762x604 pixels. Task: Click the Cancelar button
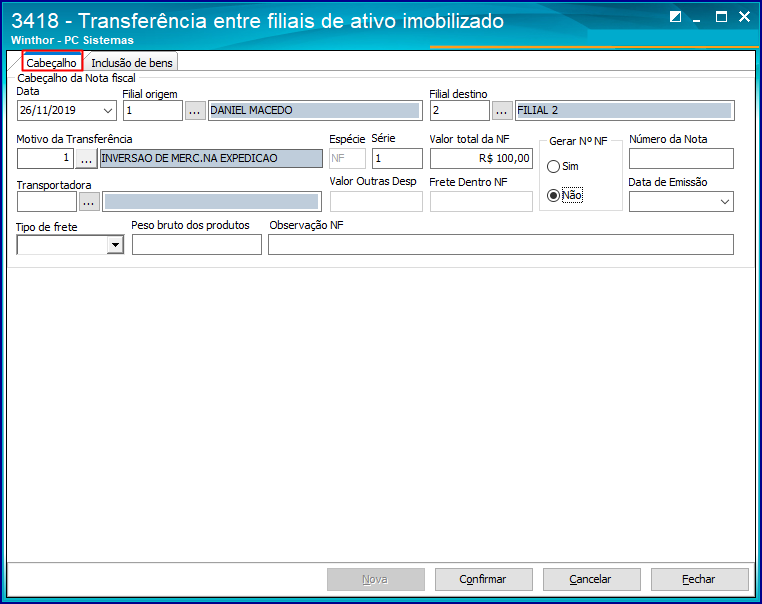click(591, 579)
